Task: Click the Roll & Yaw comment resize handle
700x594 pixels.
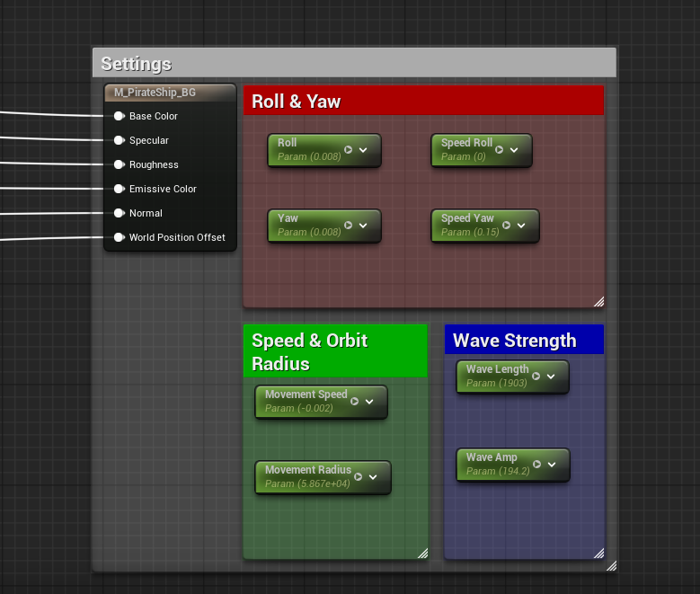Action: coord(598,301)
